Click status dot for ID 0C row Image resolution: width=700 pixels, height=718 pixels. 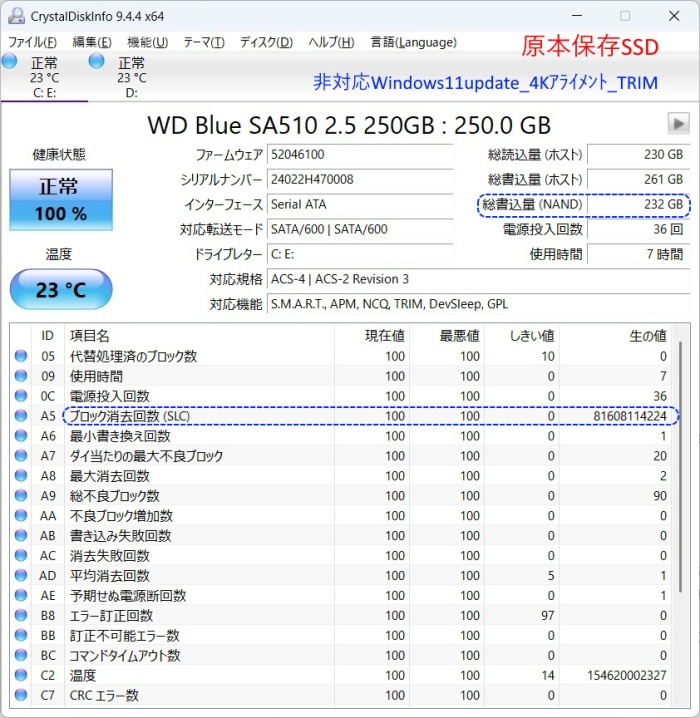pyautogui.click(x=21, y=396)
